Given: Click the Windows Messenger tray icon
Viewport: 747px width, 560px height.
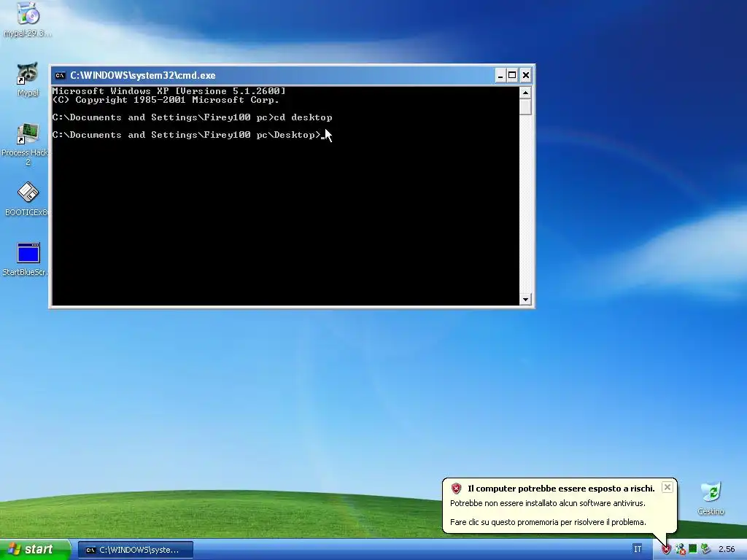Looking at the screenshot, I should (x=680, y=550).
